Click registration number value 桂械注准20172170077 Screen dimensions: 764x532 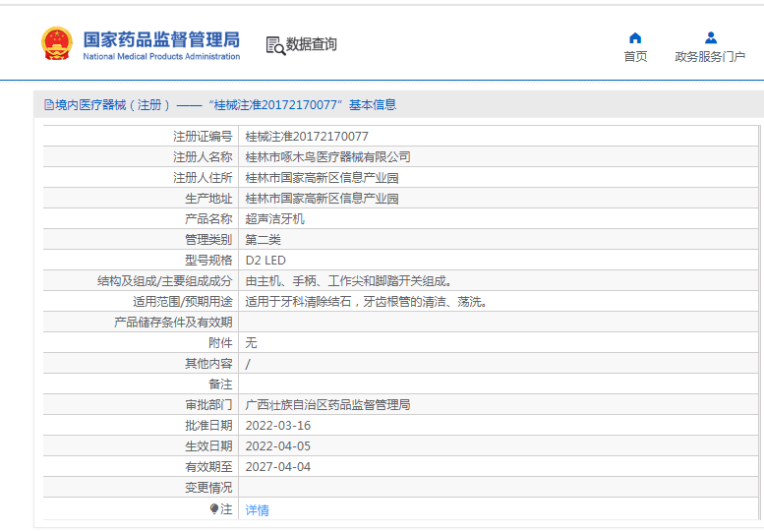tap(307, 137)
